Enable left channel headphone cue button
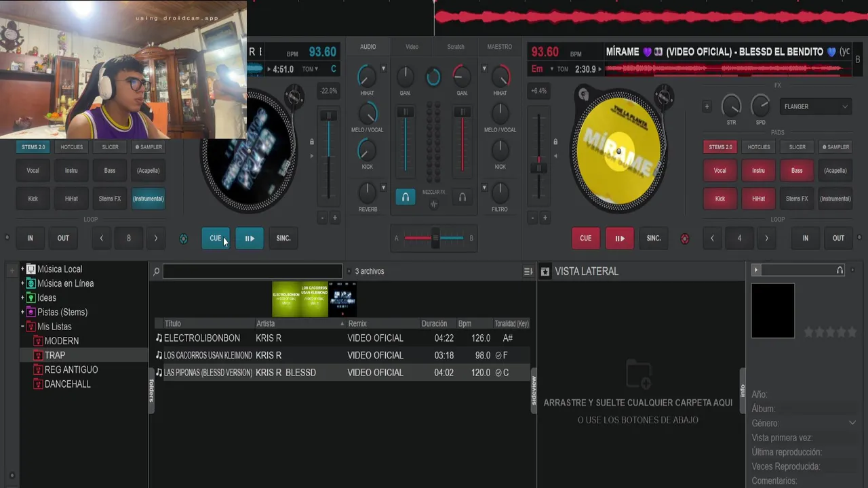868x488 pixels. coord(406,197)
